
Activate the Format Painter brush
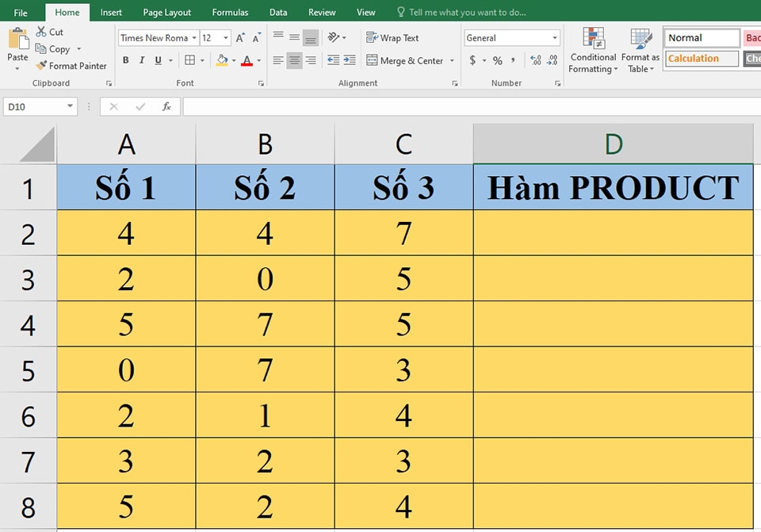point(41,65)
